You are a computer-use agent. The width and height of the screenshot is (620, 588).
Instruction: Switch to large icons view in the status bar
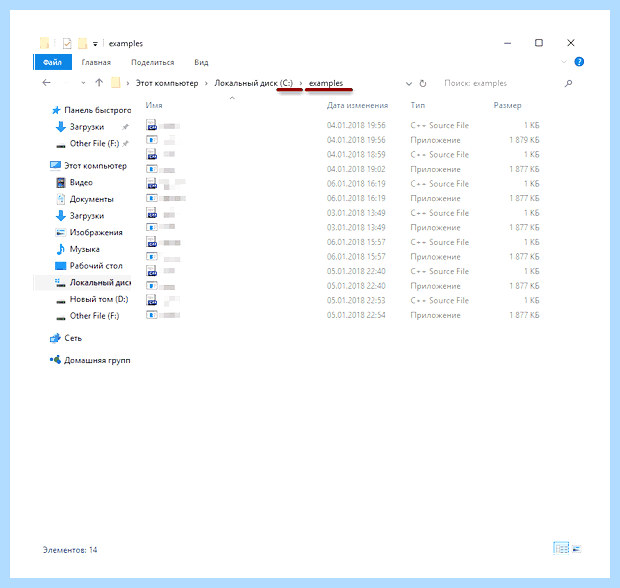point(577,549)
